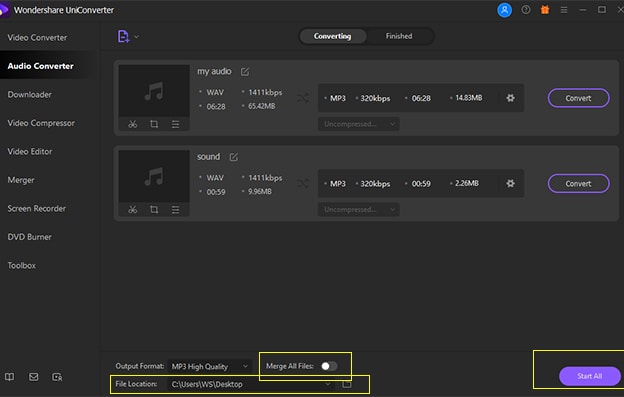Viewport: 624px width, 397px height.
Task: Click the 'my audio' file name
Action: point(214,72)
